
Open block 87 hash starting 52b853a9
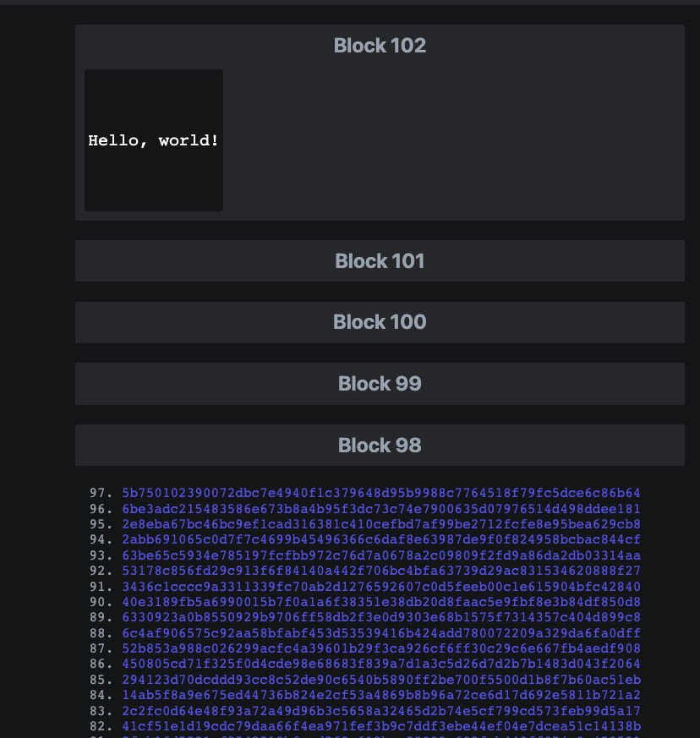381,648
